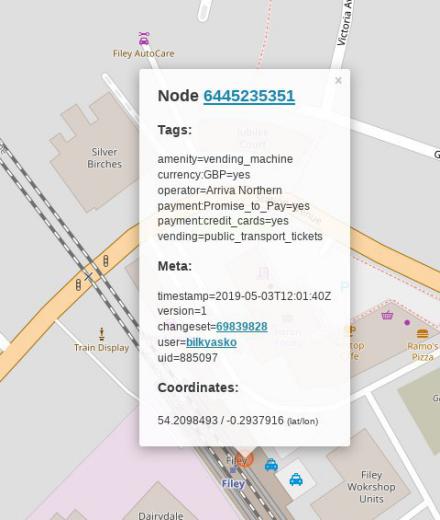
Task: Click the Dairydale label
Action: [x=161, y=515]
